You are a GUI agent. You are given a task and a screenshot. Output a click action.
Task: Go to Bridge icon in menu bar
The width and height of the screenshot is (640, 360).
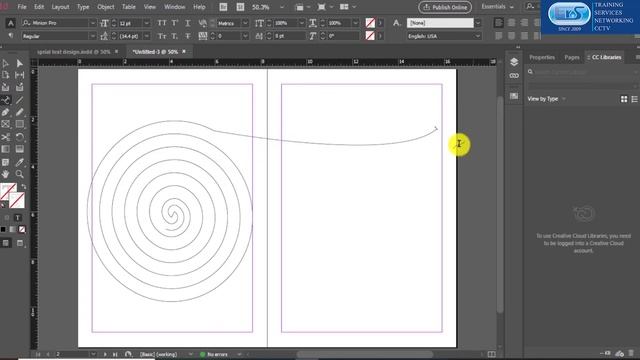point(223,7)
